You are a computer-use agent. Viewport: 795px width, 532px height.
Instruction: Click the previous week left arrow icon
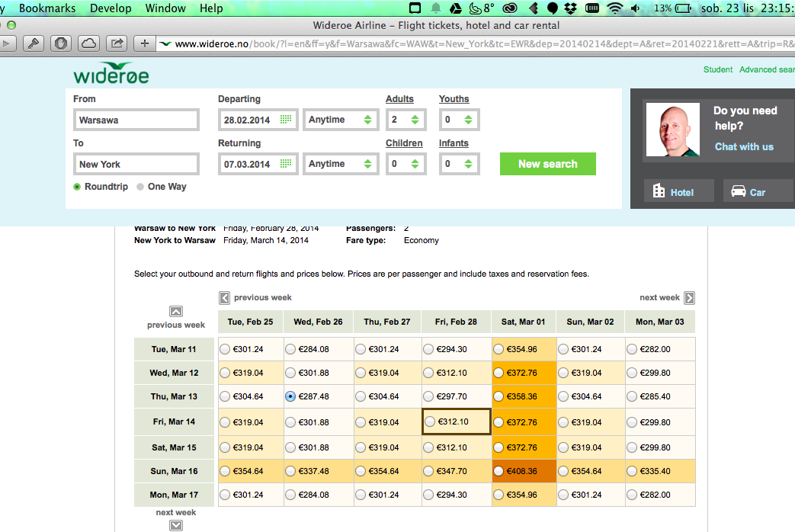(x=224, y=298)
